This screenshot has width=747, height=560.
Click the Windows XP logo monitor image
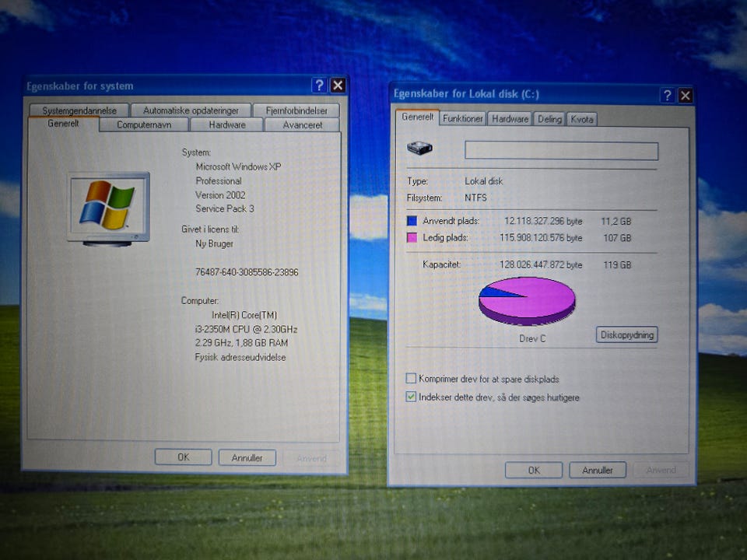click(x=109, y=208)
